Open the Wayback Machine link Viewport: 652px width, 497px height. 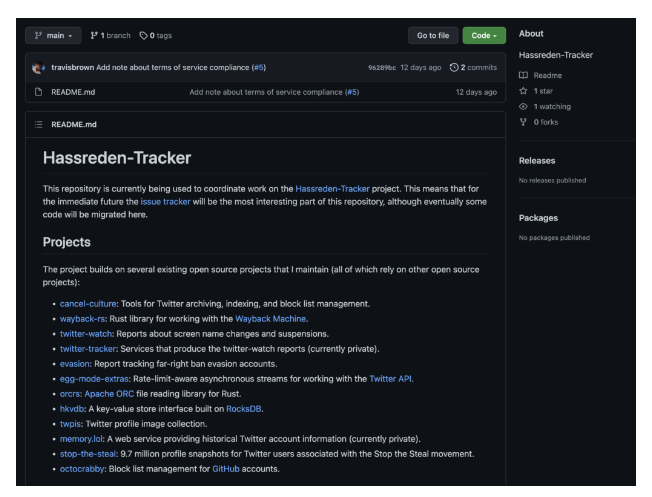(270, 318)
